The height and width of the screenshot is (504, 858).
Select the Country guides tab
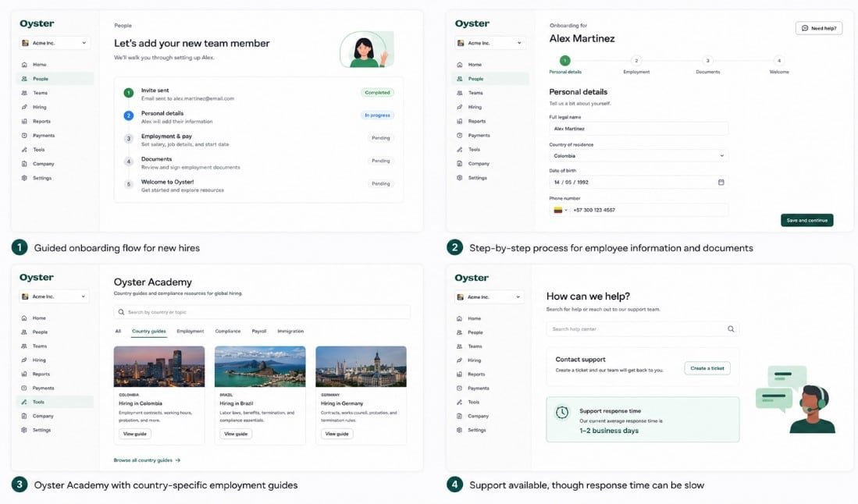tap(149, 332)
